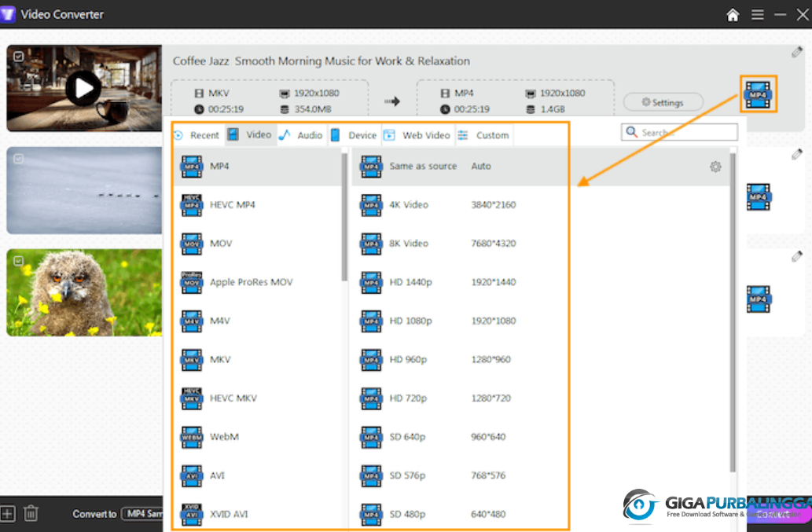Edit the Coffee Jazz video with pencil icon
This screenshot has width=812, height=532.
[797, 52]
